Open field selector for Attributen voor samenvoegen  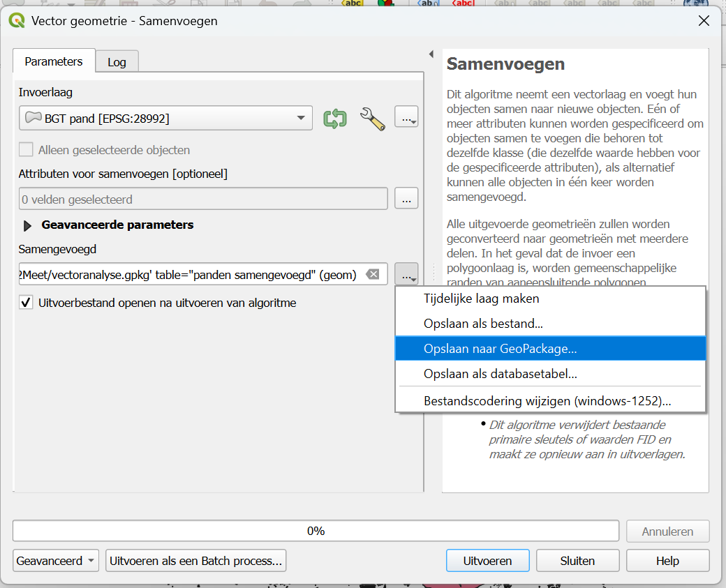point(406,199)
